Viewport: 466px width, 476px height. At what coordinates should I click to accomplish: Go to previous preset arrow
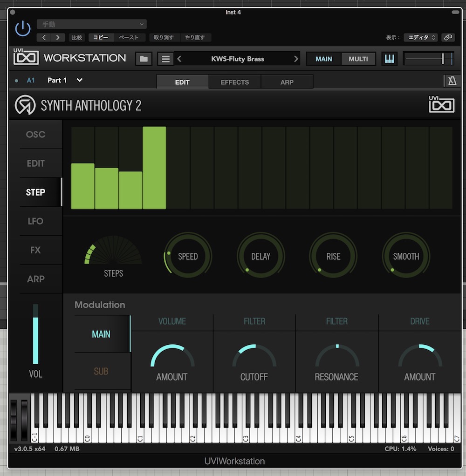pos(180,59)
